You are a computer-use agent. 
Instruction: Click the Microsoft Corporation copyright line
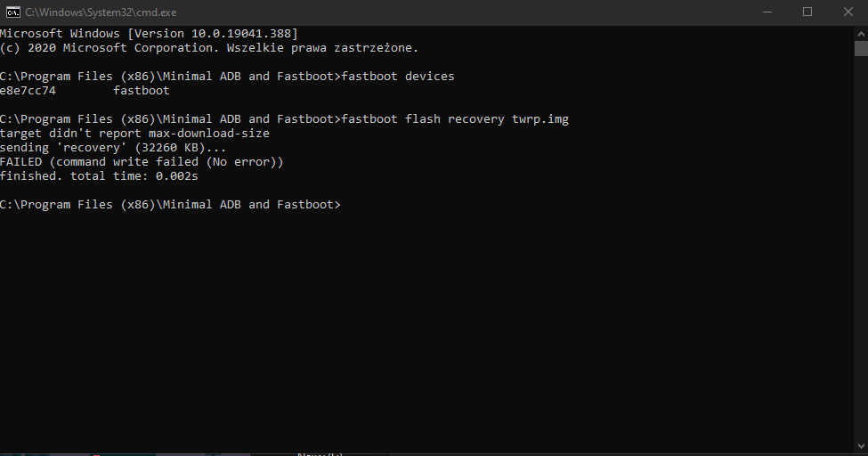coord(208,48)
